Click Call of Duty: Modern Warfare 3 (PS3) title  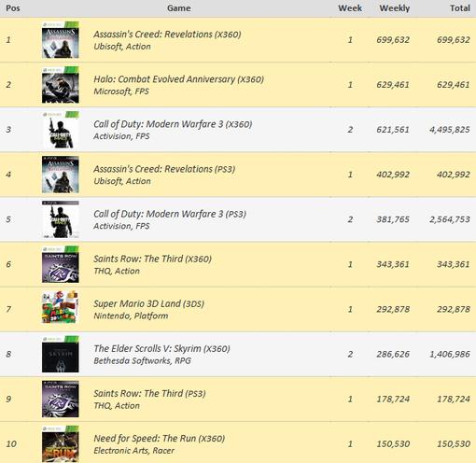point(170,214)
